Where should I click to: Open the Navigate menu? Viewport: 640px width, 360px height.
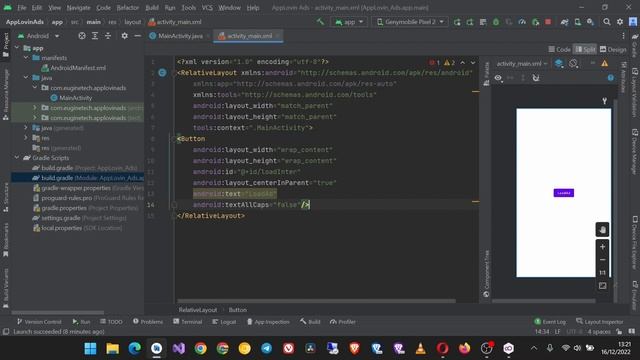coord(78,8)
